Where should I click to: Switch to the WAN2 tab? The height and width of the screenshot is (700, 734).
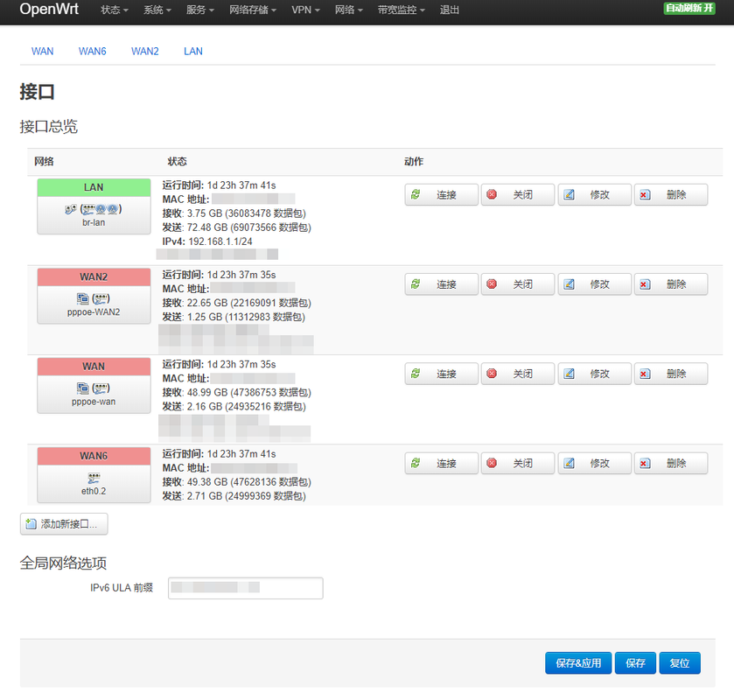click(x=144, y=51)
